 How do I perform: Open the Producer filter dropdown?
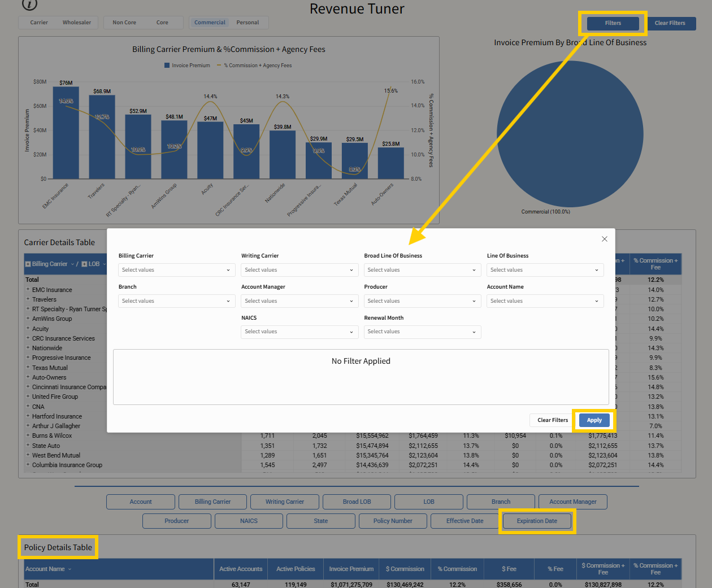point(422,301)
